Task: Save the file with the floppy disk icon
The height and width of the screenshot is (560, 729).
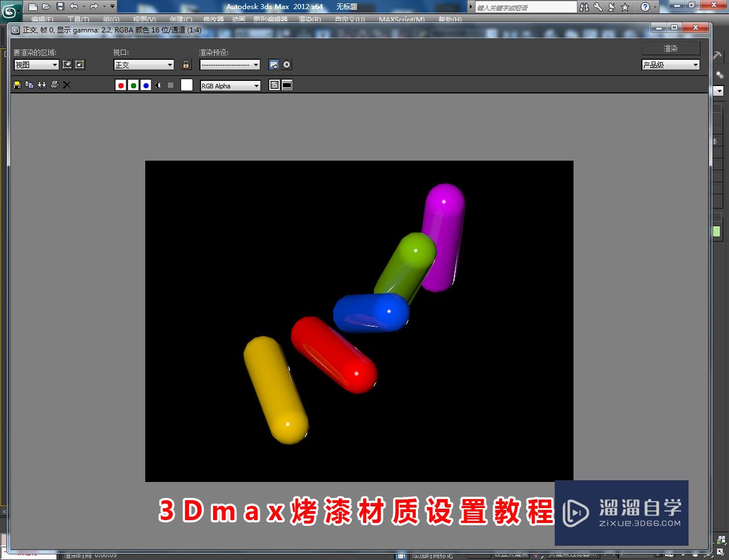Action: pyautogui.click(x=60, y=7)
